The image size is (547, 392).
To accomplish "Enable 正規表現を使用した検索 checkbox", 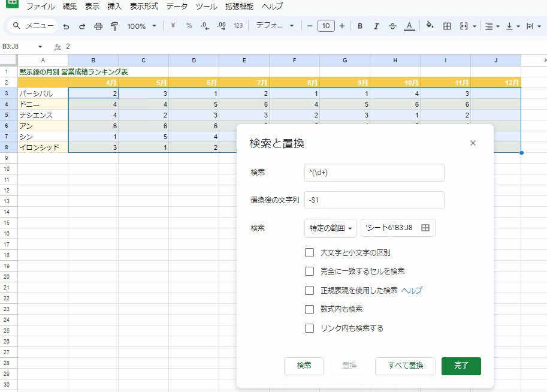I will pyautogui.click(x=309, y=291).
